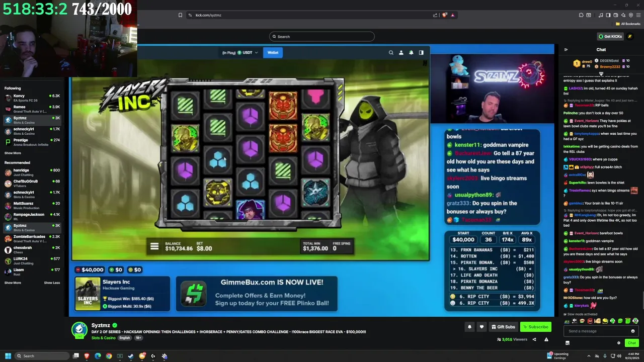Open ZombieBarricades channel in Recommended
Image resolution: width=644 pixels, height=362 pixels.
click(x=32, y=238)
